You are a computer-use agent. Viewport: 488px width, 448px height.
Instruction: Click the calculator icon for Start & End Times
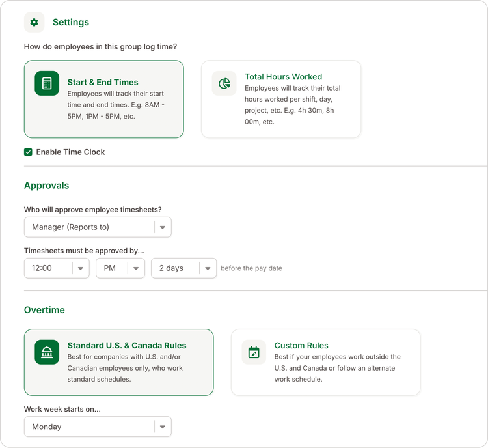[47, 83]
